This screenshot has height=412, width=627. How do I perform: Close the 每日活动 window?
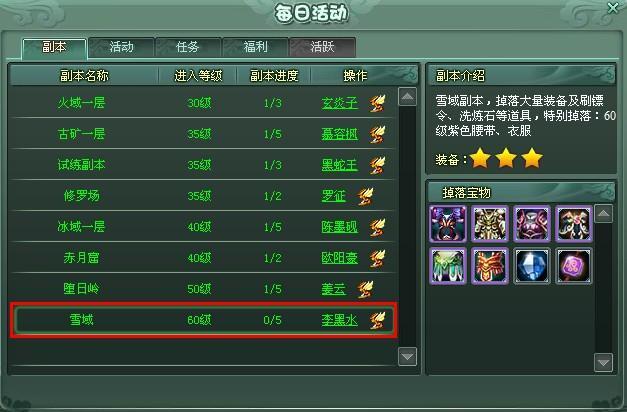[613, 8]
